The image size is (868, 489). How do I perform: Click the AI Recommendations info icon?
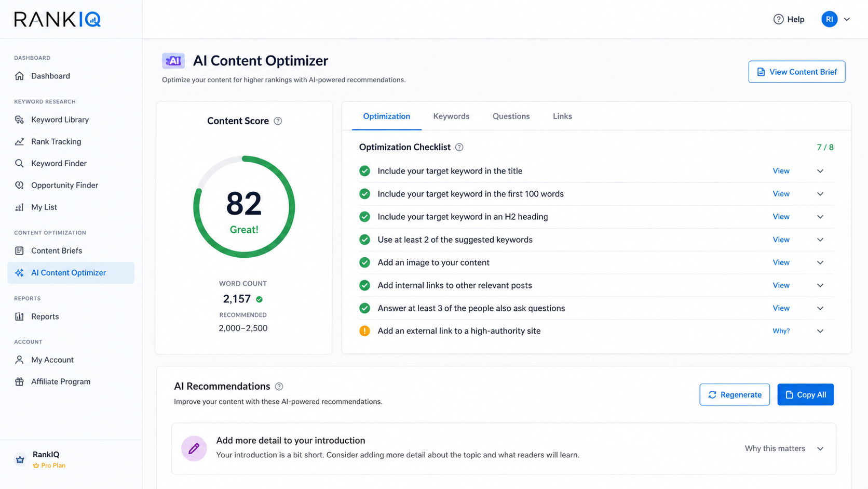point(279,387)
